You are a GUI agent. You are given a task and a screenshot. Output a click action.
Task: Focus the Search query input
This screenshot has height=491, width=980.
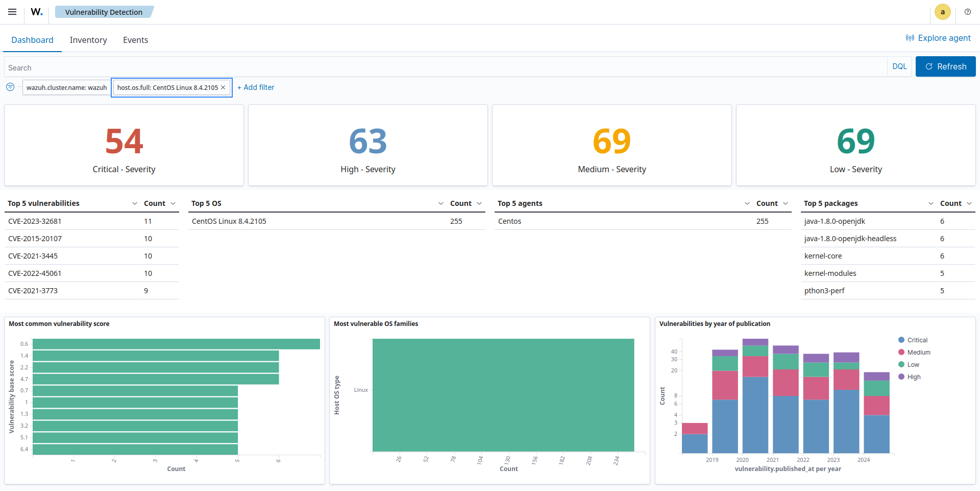(x=444, y=67)
